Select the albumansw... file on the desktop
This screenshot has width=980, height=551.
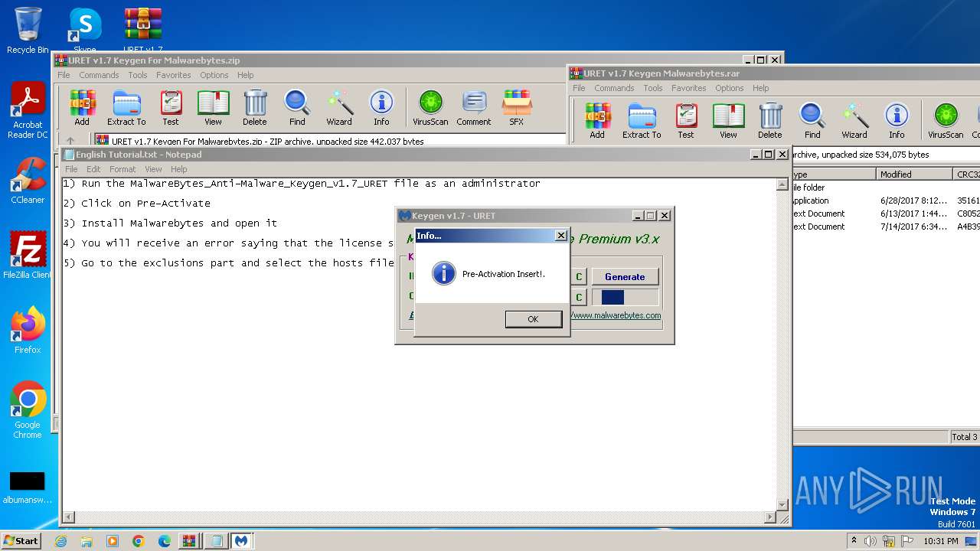click(28, 487)
